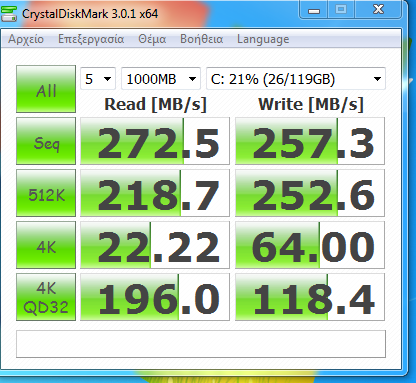Viewport: 416px width, 383px height.
Task: Open the Language menu
Action: (x=263, y=39)
